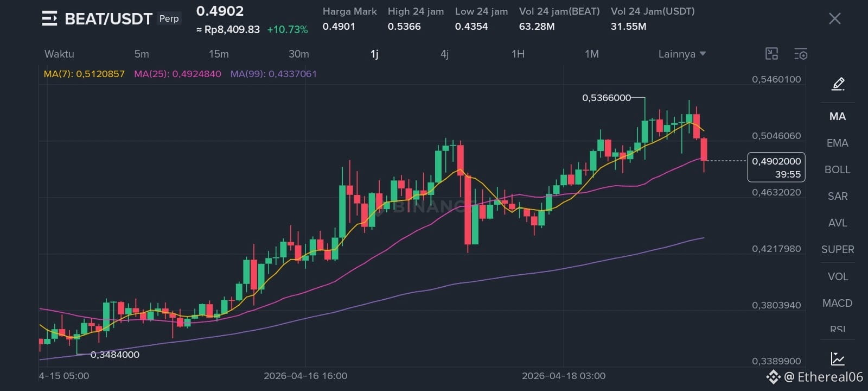
Task: Toggle the EMA indicator
Action: click(x=838, y=143)
